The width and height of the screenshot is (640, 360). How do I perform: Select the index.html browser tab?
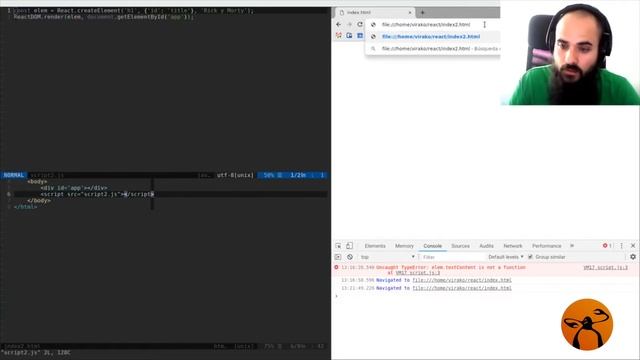[375, 13]
